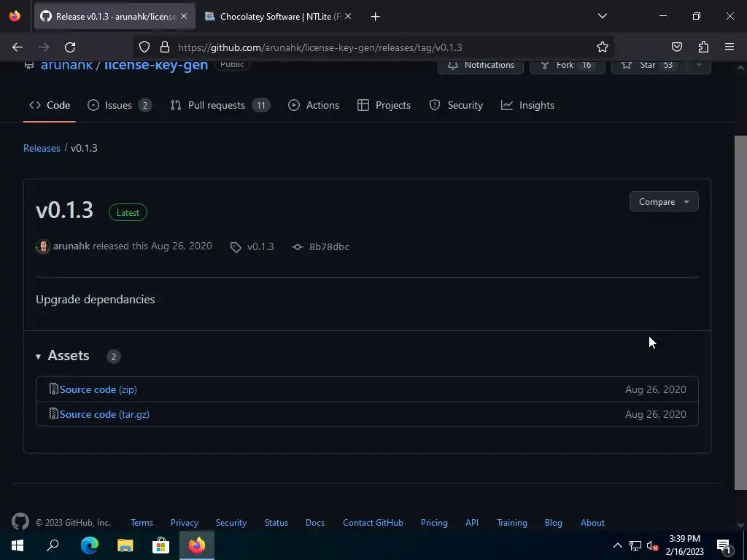Reload the page with the refresh icon
The width and height of the screenshot is (747, 560).
70,47
